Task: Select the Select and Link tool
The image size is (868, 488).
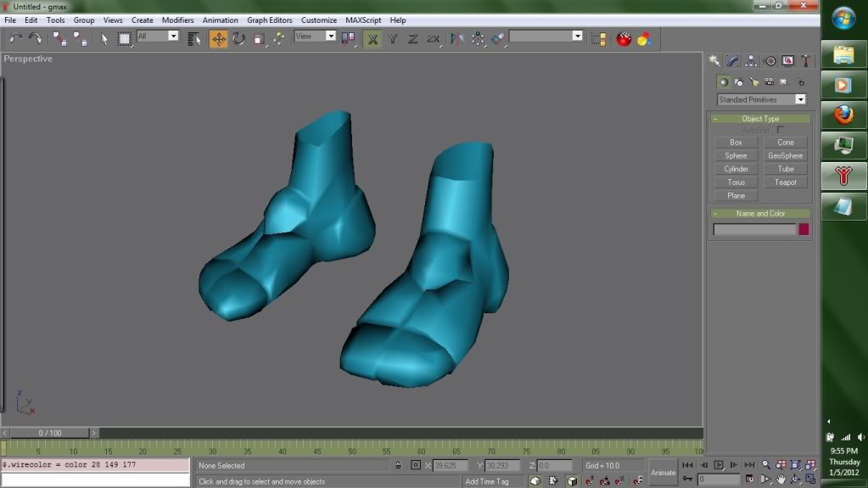Action: click(59, 39)
